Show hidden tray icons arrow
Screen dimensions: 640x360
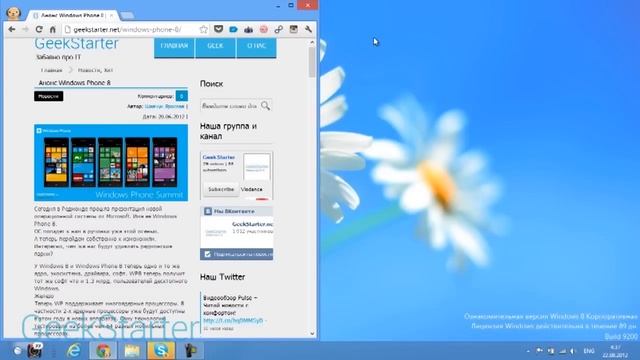click(528, 351)
